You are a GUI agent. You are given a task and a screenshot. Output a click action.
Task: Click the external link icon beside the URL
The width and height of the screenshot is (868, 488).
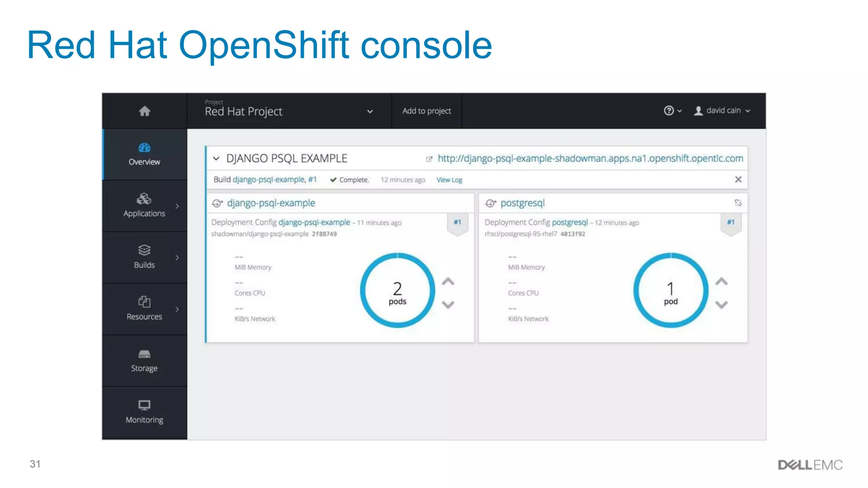point(429,159)
